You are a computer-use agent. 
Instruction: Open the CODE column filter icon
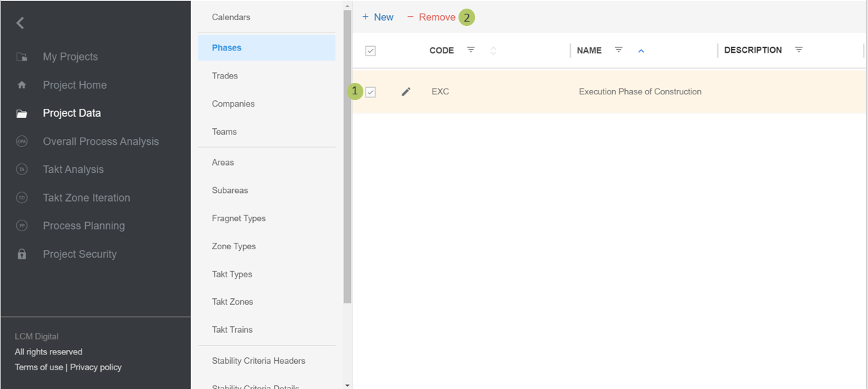coord(471,50)
